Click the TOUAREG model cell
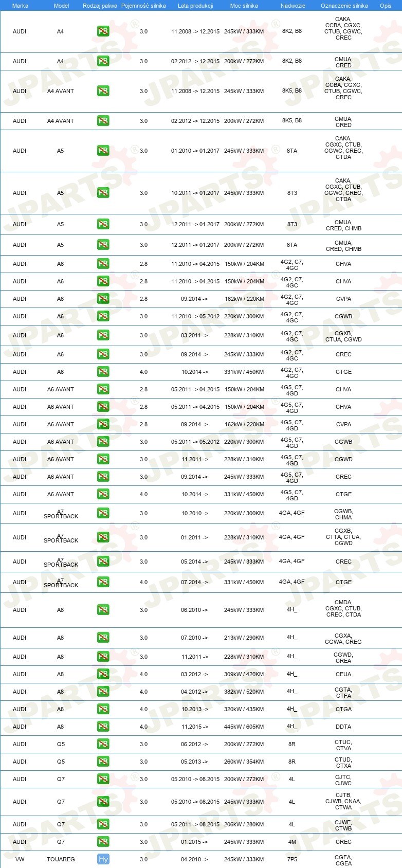 click(x=61, y=859)
